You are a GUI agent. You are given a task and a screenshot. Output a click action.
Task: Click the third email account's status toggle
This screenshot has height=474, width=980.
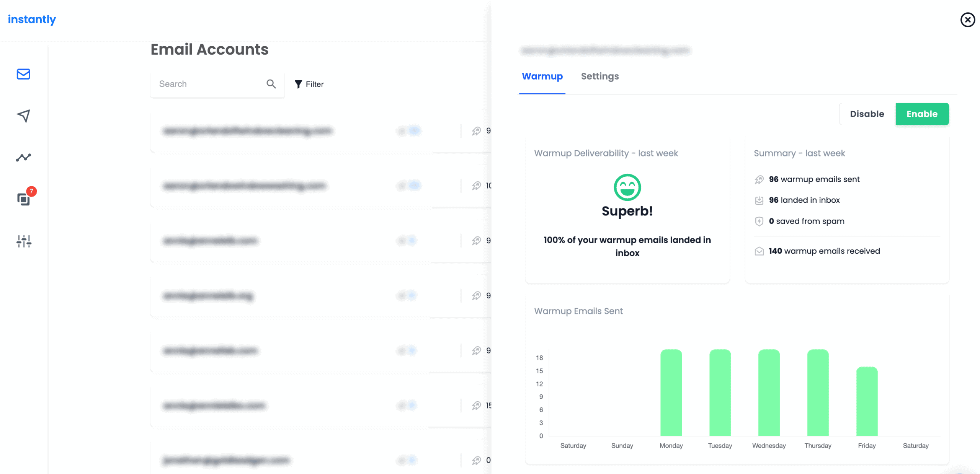click(x=407, y=241)
